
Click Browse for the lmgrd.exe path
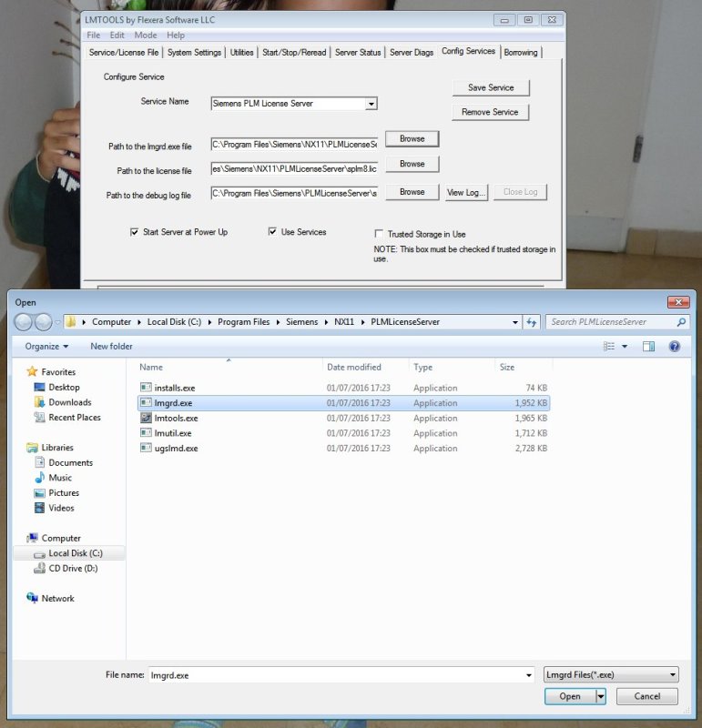tap(412, 139)
